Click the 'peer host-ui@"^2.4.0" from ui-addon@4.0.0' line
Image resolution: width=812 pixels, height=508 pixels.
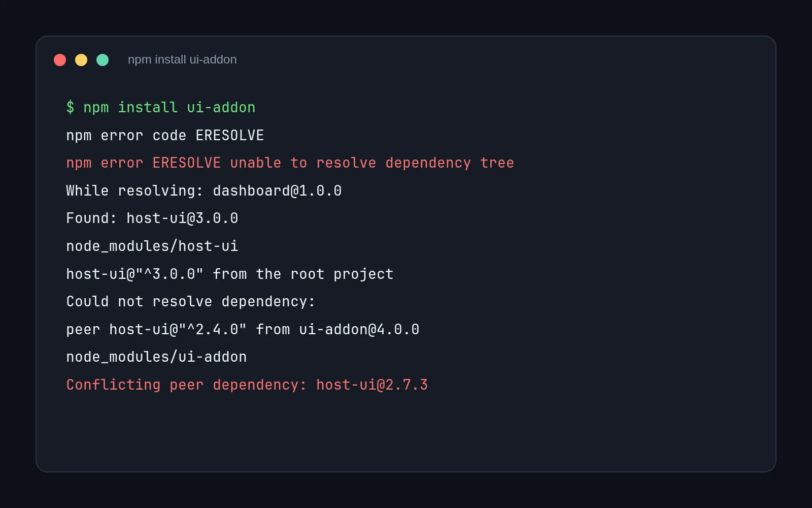(243, 330)
